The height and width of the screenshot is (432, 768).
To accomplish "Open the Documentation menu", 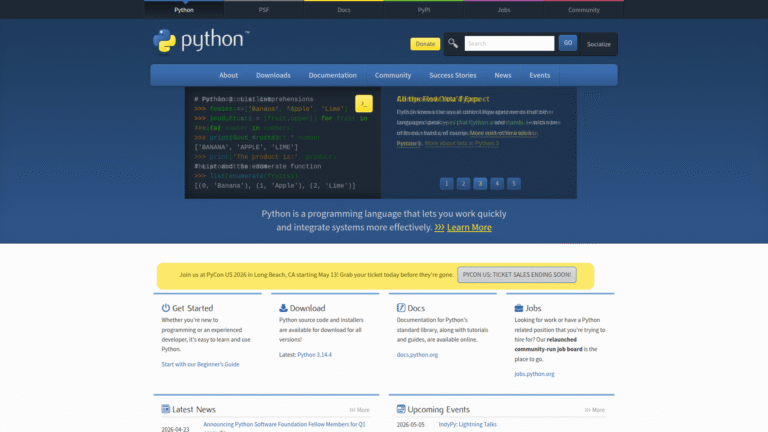I will pyautogui.click(x=333, y=75).
